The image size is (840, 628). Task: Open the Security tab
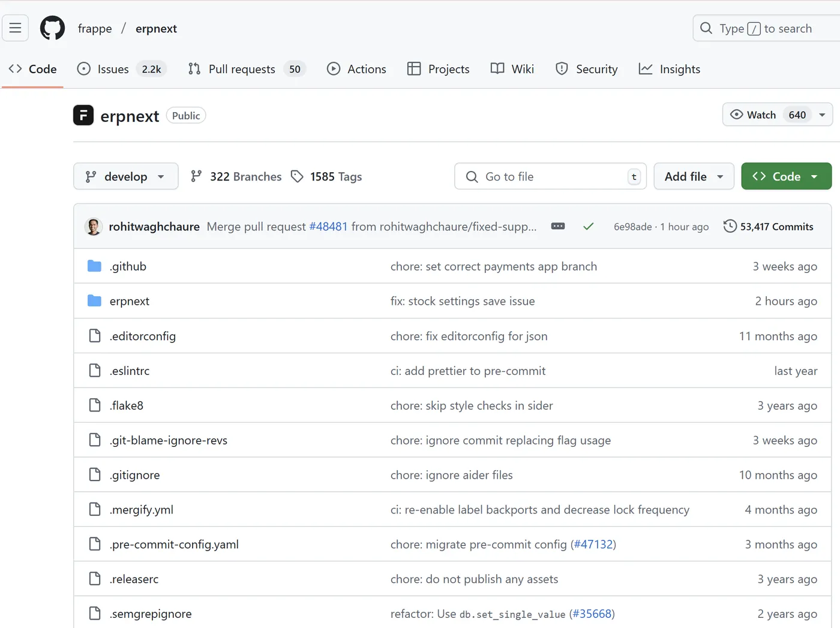(586, 69)
